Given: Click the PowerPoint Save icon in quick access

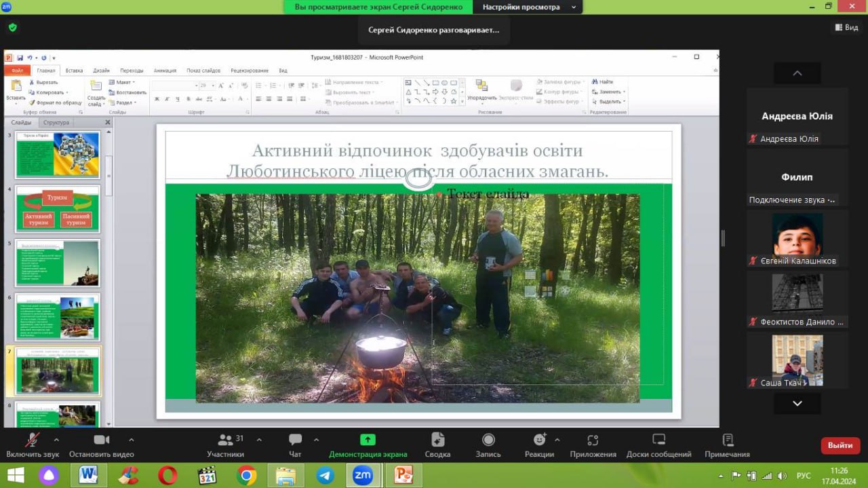Looking at the screenshot, I should pos(20,58).
